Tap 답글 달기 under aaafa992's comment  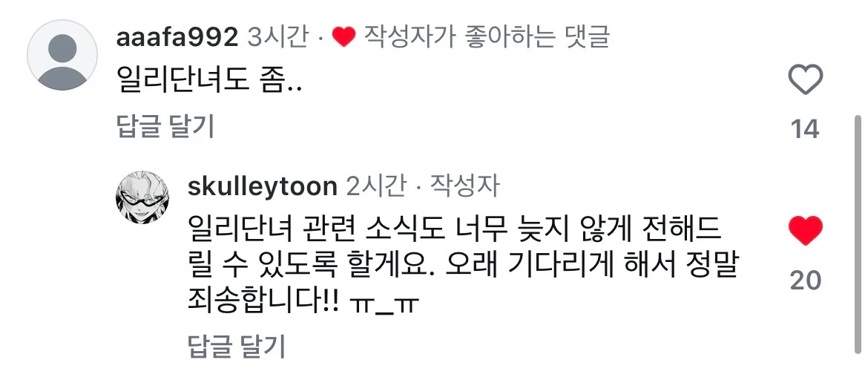[x=165, y=128]
